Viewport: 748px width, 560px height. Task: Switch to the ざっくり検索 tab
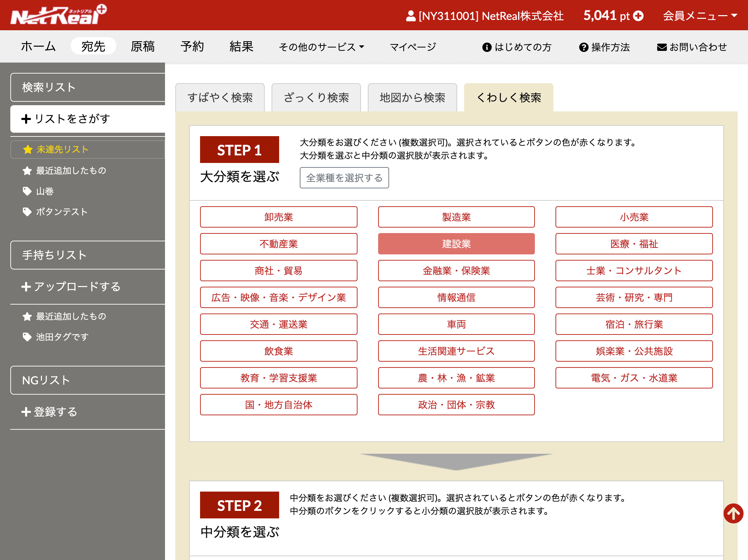(316, 98)
